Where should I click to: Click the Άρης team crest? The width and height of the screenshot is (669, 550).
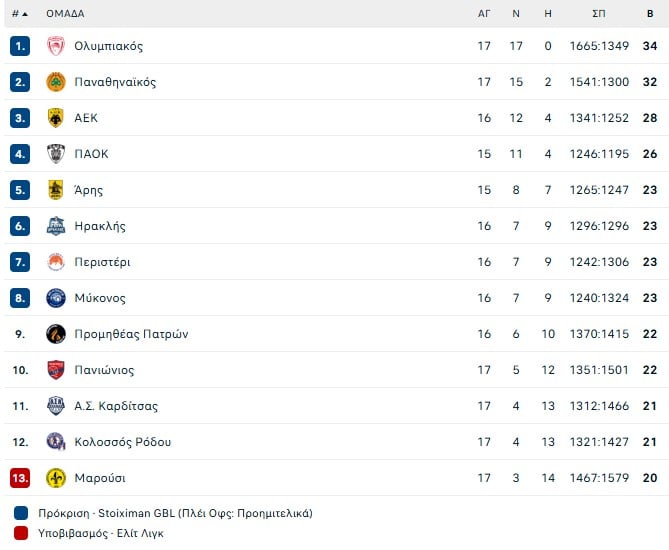tap(56, 190)
